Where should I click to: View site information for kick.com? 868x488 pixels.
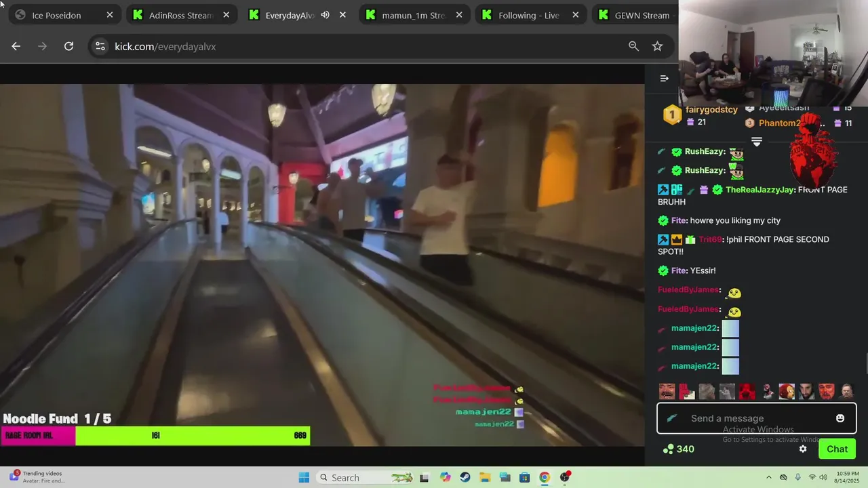100,46
